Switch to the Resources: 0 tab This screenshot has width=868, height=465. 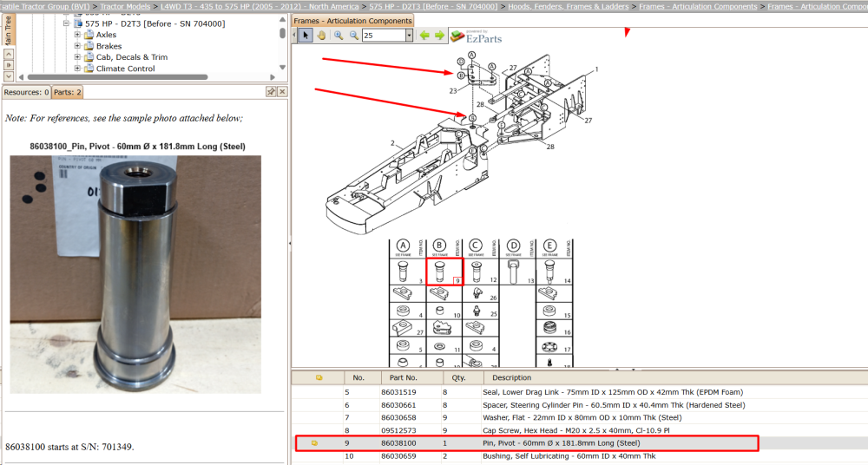click(x=27, y=92)
